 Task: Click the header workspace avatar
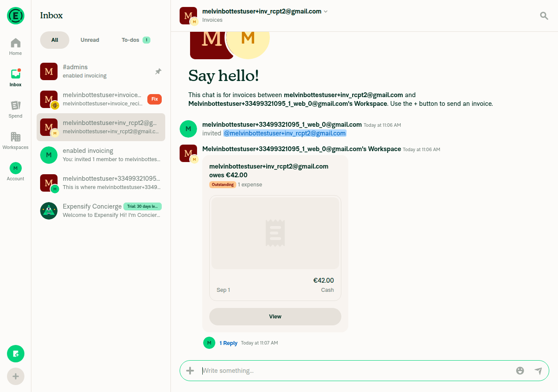[189, 16]
